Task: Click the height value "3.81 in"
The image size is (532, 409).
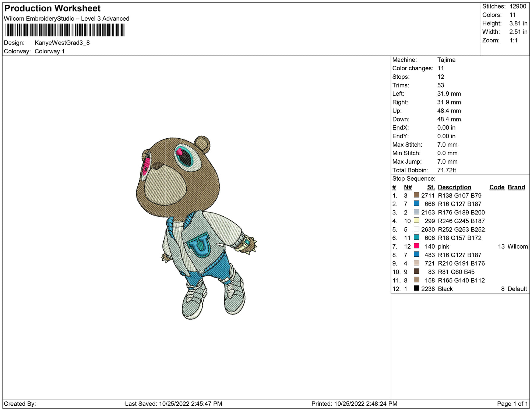Action: [518, 23]
